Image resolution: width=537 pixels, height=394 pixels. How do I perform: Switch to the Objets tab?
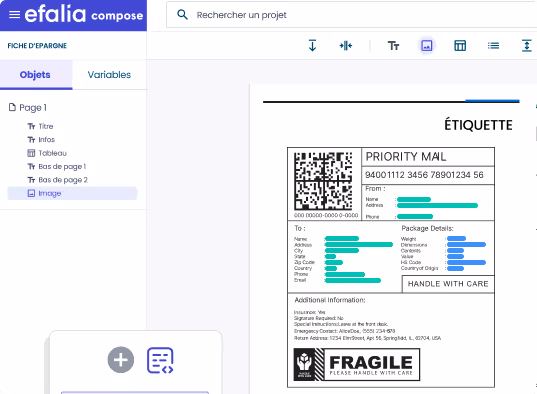coord(36,75)
